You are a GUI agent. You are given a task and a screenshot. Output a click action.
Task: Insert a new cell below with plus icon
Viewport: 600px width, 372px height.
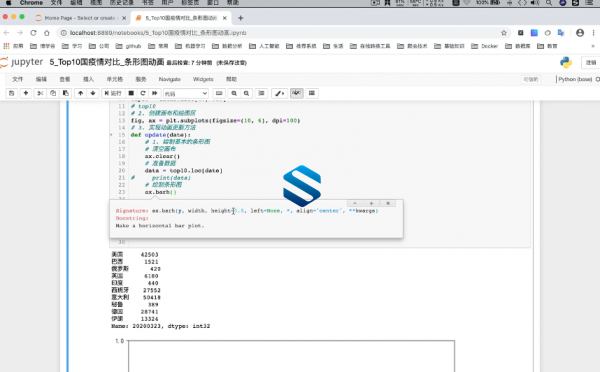(26, 93)
